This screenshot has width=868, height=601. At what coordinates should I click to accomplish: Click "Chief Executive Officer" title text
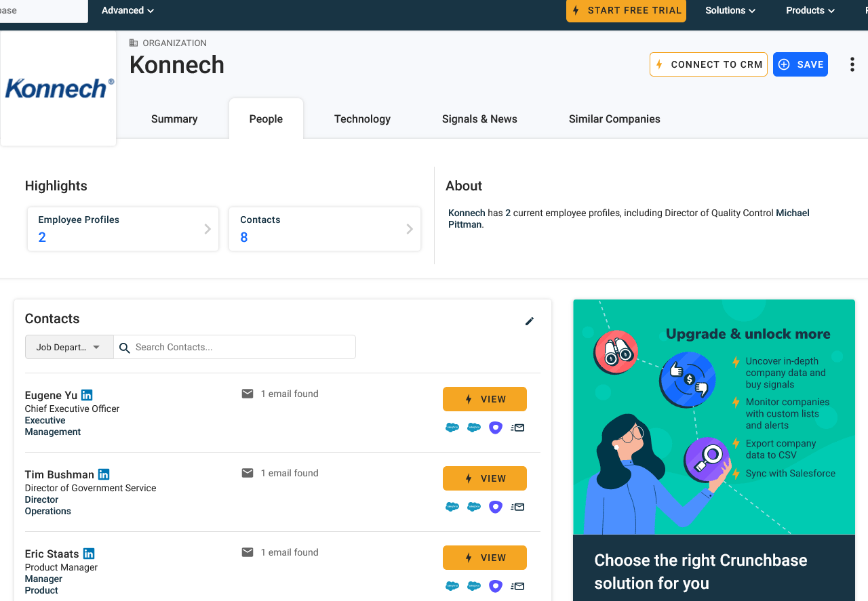(x=72, y=409)
